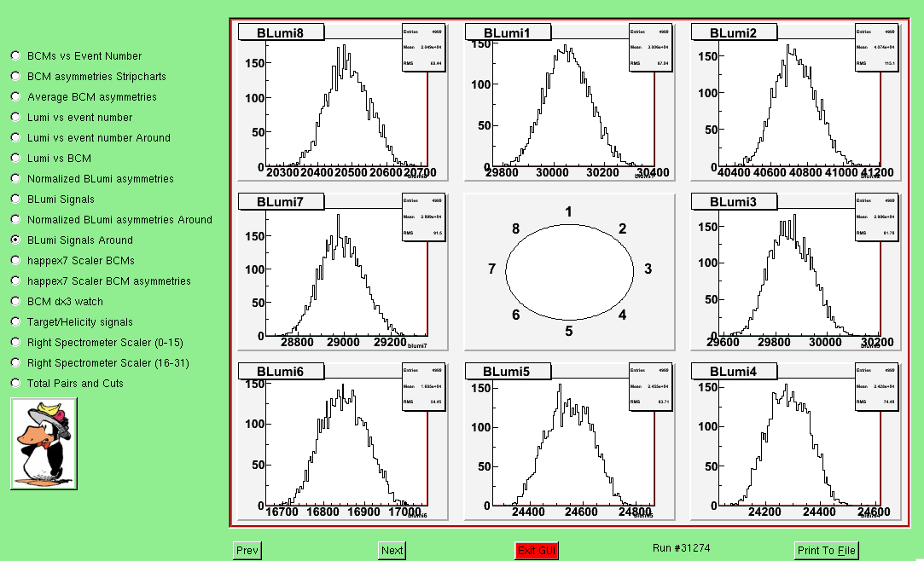
Task: Click the BLumi2 title label
Action: [735, 32]
